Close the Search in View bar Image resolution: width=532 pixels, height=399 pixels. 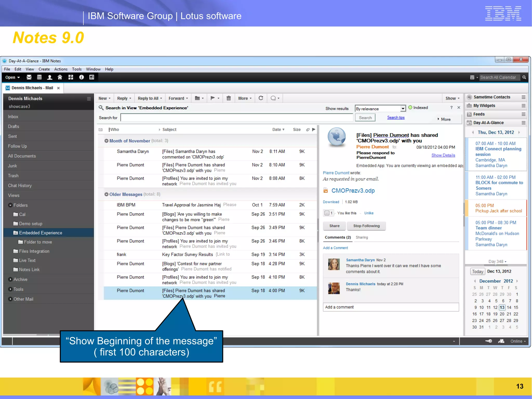pos(459,108)
